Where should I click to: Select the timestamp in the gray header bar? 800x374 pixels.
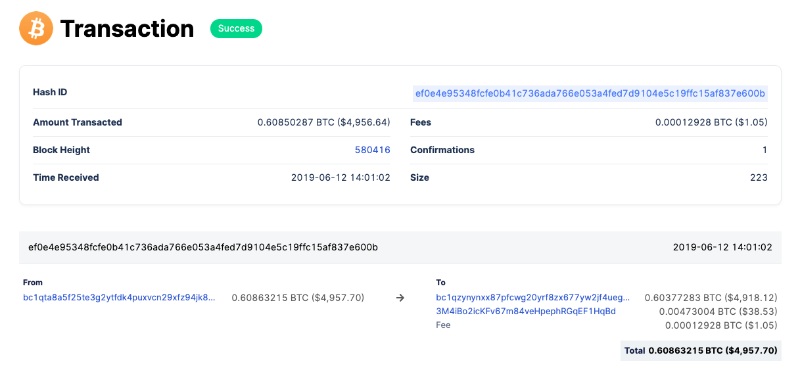pos(722,247)
